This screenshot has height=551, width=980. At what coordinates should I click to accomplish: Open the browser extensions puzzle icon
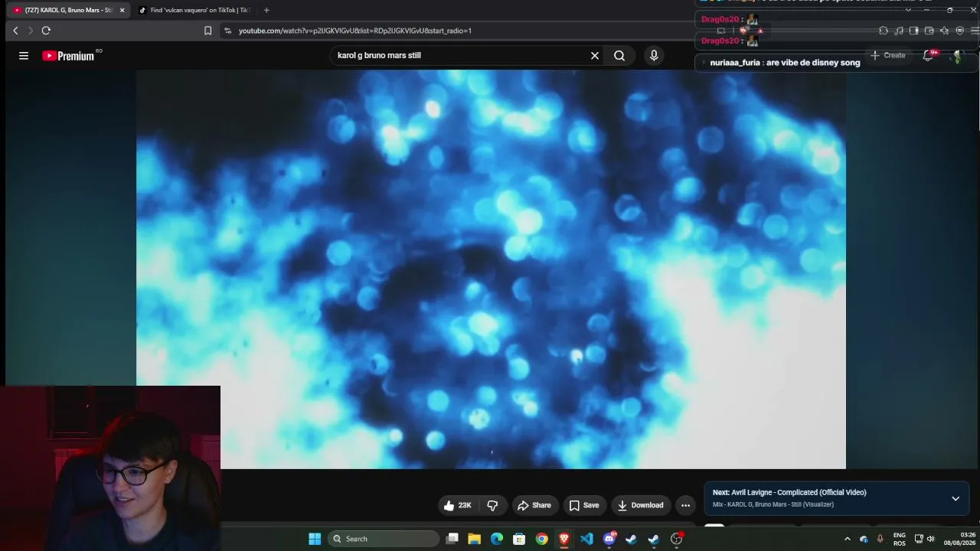884,31
